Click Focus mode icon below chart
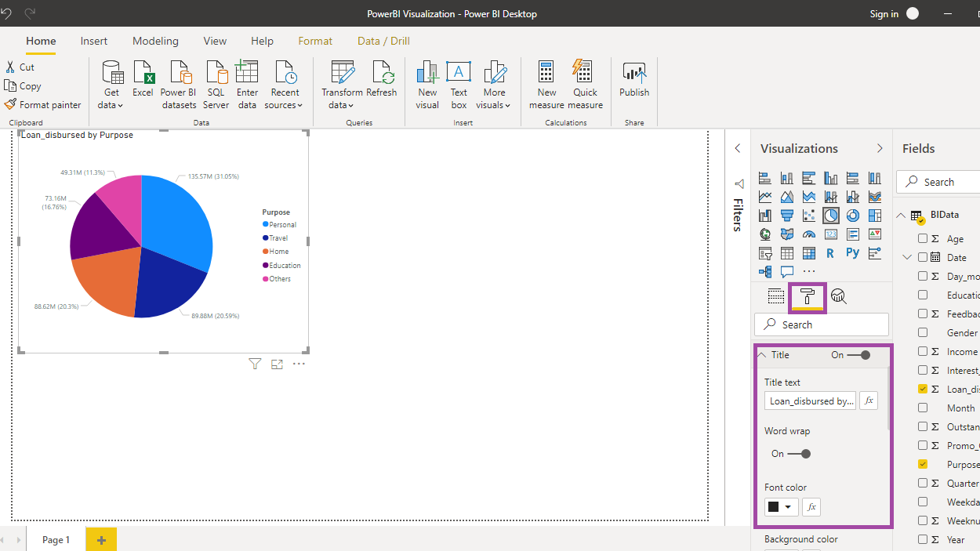 [277, 364]
